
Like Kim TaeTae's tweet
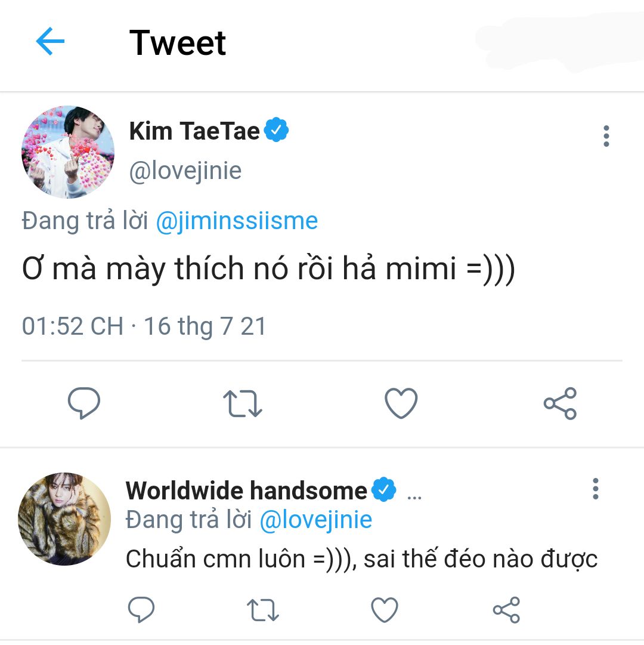coord(401,403)
